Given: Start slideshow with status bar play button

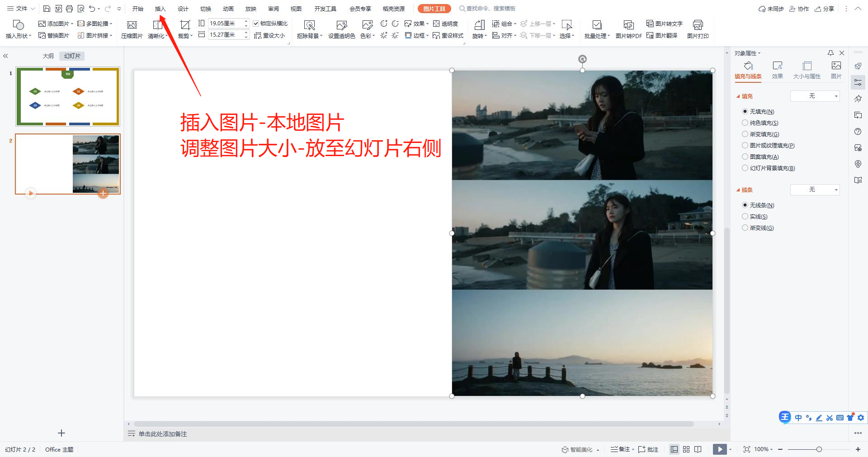Looking at the screenshot, I should coord(720,449).
